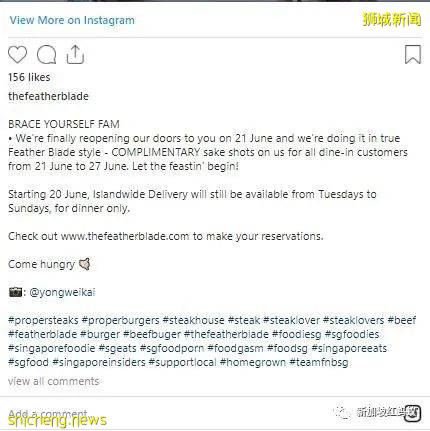Click the Instagram logo icon at bottom right
Screen dimensions: 430x431
click(412, 413)
